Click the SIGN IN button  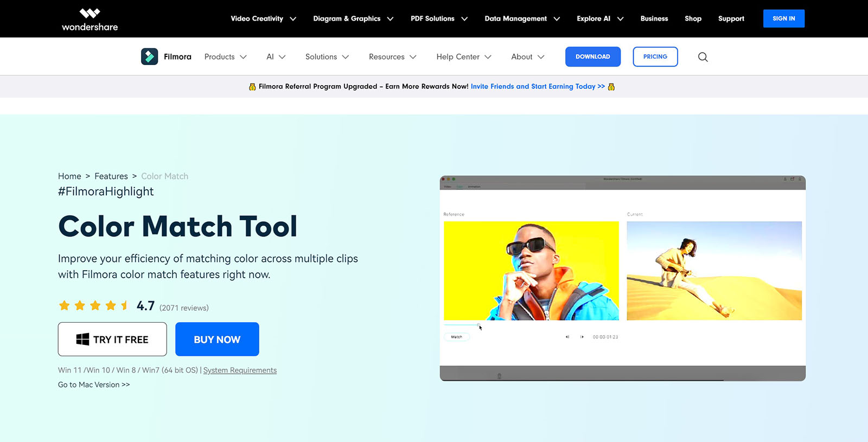tap(784, 18)
